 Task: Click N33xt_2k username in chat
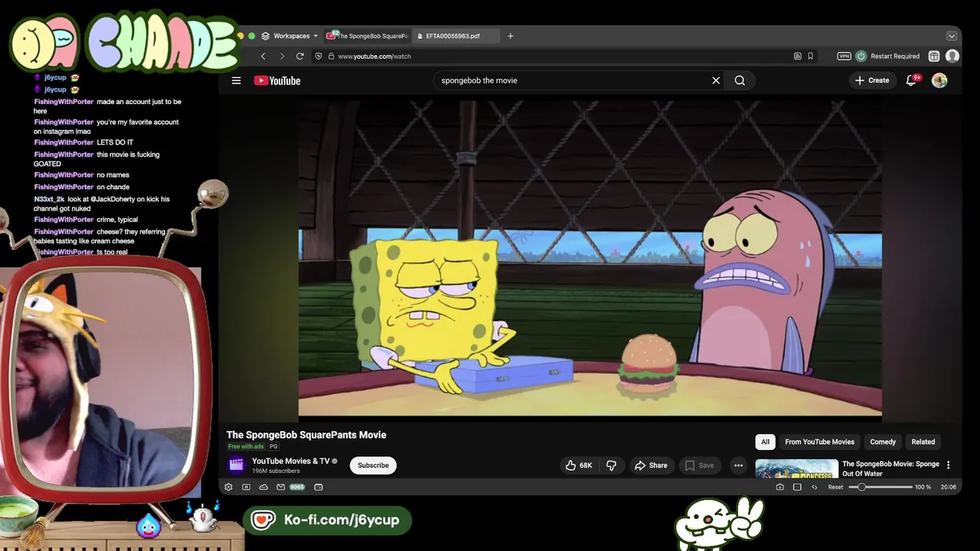[49, 199]
